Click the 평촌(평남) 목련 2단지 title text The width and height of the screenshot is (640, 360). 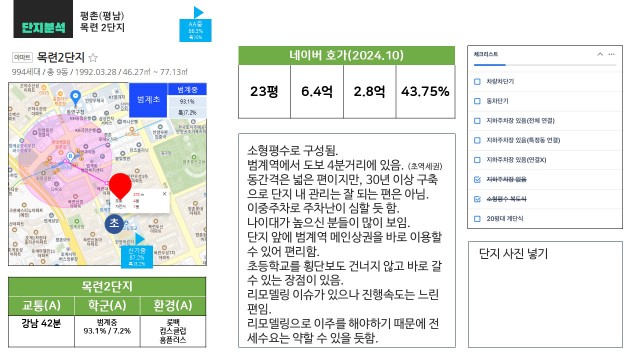click(102, 22)
